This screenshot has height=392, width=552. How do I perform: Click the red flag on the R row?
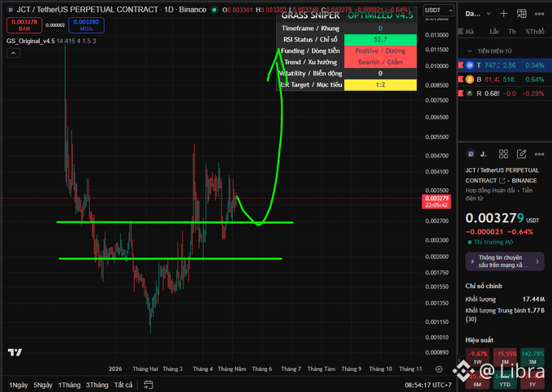click(461, 93)
